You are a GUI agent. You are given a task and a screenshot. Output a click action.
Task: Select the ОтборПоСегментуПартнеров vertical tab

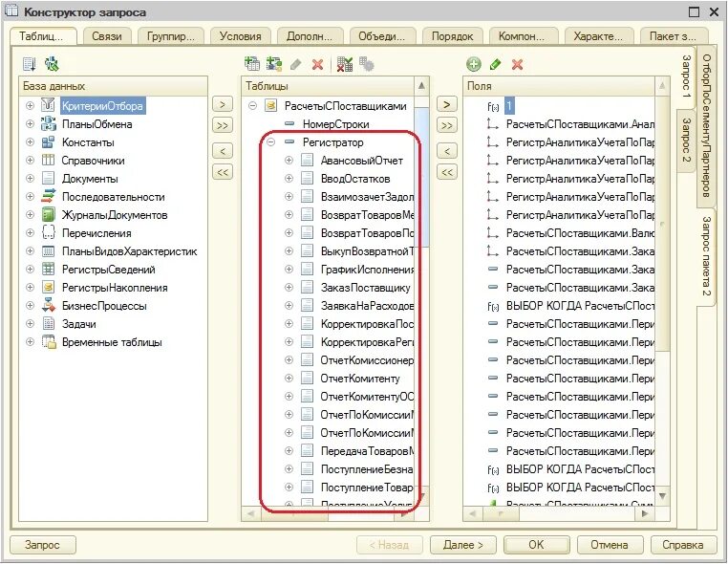pyautogui.click(x=706, y=125)
